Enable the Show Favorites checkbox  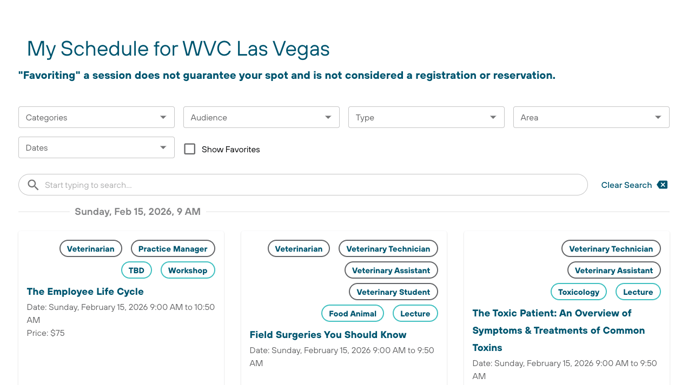pyautogui.click(x=190, y=149)
